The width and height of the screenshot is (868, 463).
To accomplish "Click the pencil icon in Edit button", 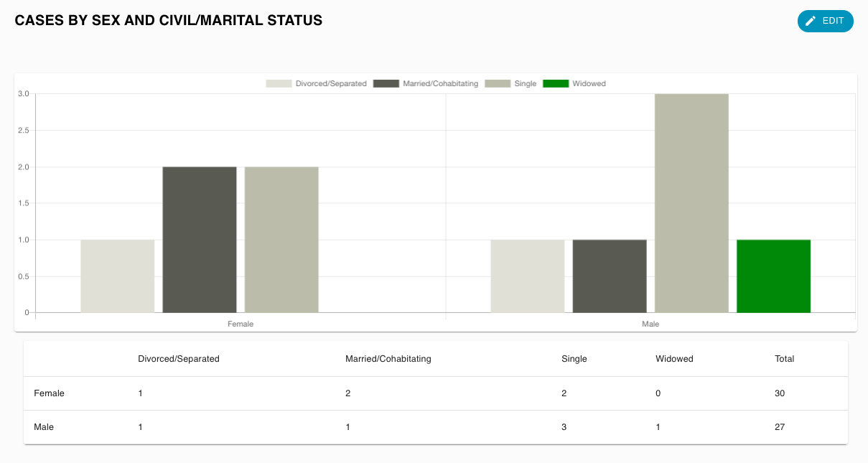I will (811, 21).
